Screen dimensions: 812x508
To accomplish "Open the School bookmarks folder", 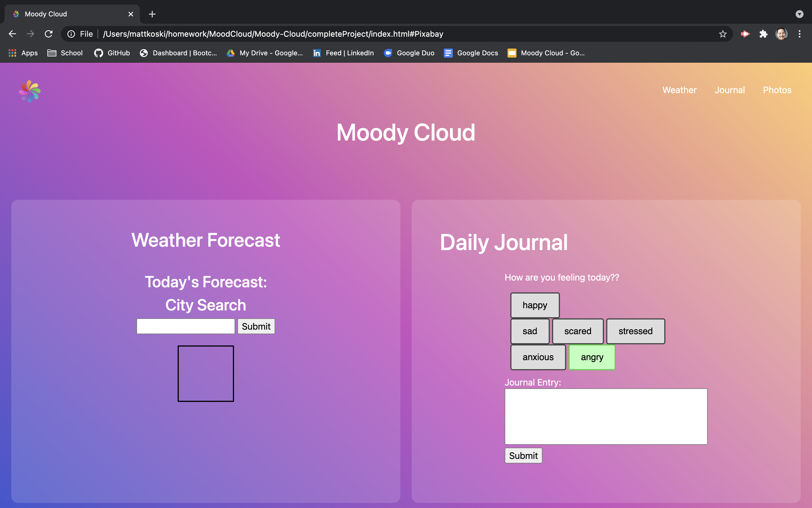I will (x=65, y=53).
